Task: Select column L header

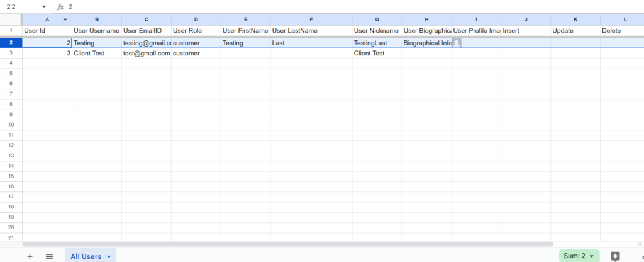Action: [x=622, y=20]
